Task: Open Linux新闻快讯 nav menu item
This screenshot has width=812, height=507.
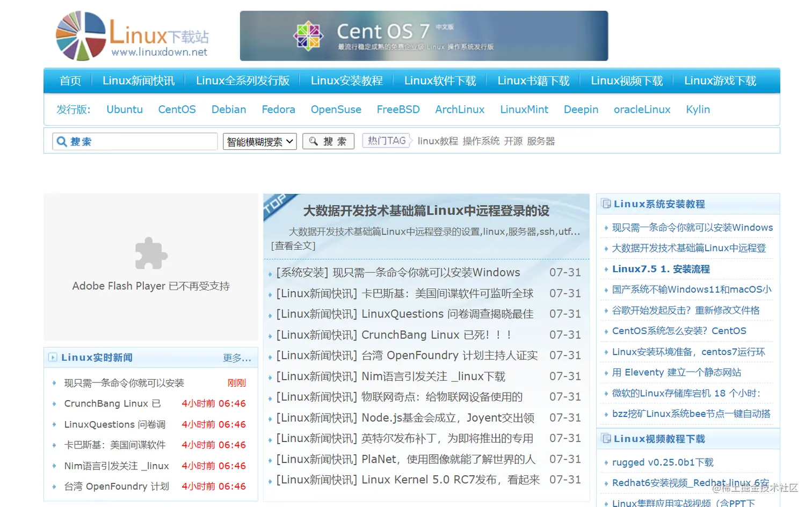Action: (139, 81)
